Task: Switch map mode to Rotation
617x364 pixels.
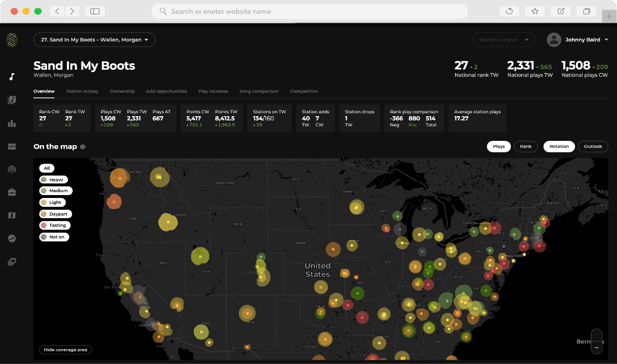Action: 559,146
